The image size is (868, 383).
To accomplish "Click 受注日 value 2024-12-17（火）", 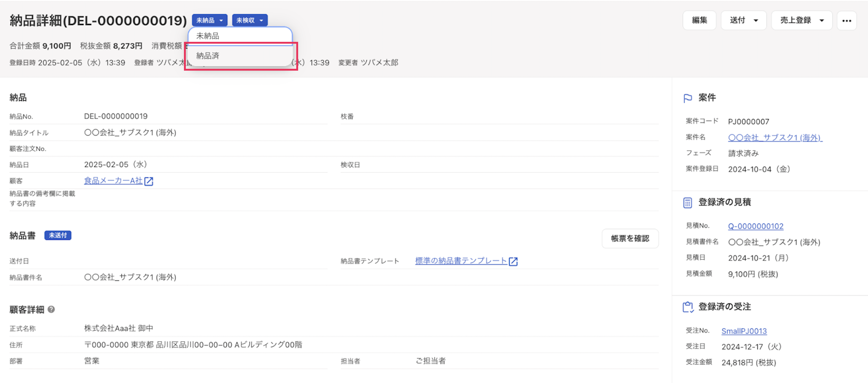I will [752, 346].
